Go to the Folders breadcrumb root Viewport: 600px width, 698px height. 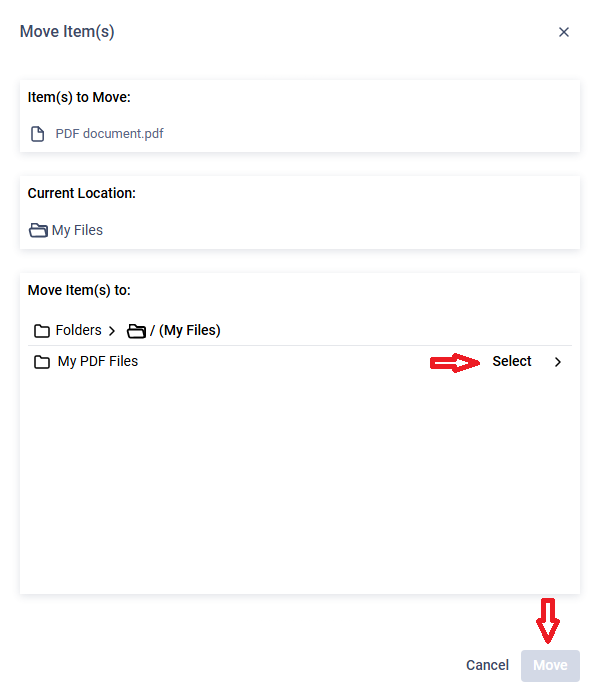point(78,330)
